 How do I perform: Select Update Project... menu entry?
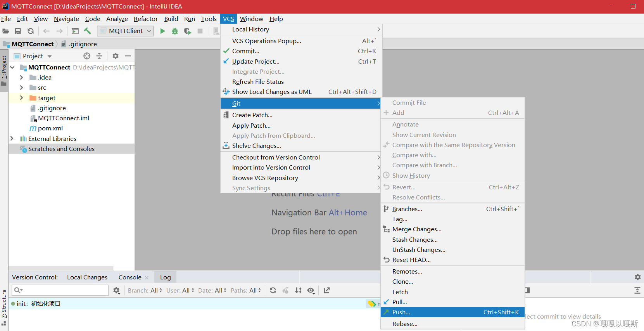click(x=301, y=61)
